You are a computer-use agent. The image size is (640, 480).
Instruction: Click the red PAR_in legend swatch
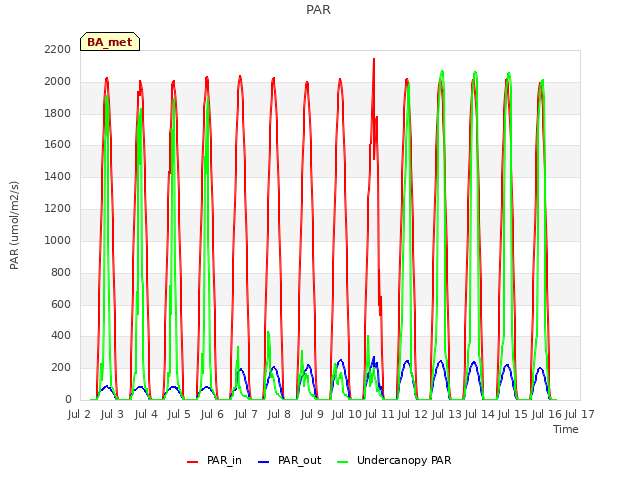pos(192,462)
